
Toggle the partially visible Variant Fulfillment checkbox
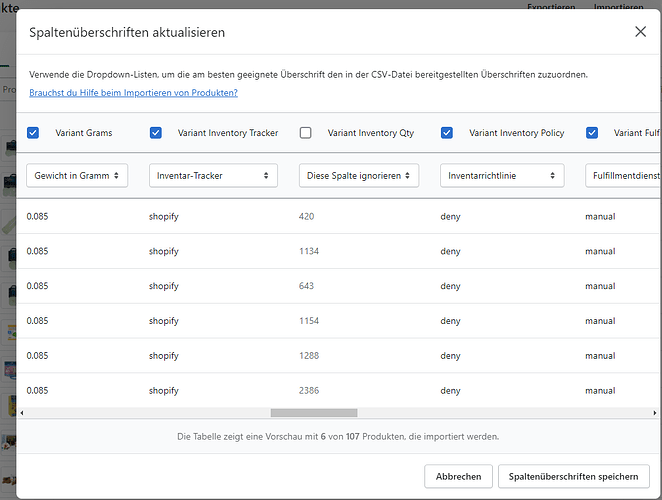click(x=592, y=133)
